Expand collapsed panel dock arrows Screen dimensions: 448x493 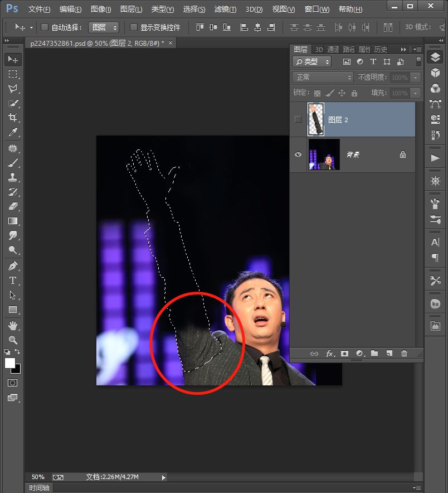pyautogui.click(x=441, y=41)
